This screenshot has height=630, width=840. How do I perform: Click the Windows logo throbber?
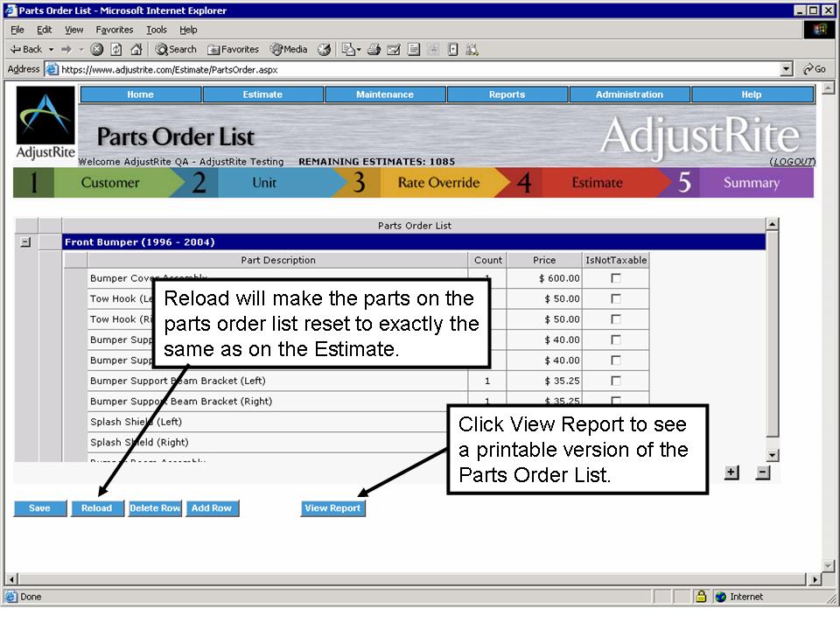pos(819,30)
